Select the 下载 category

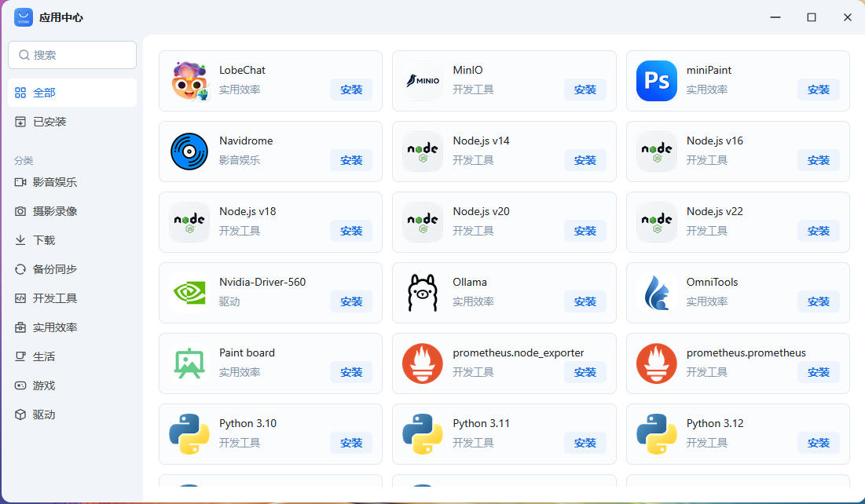[x=72, y=240]
